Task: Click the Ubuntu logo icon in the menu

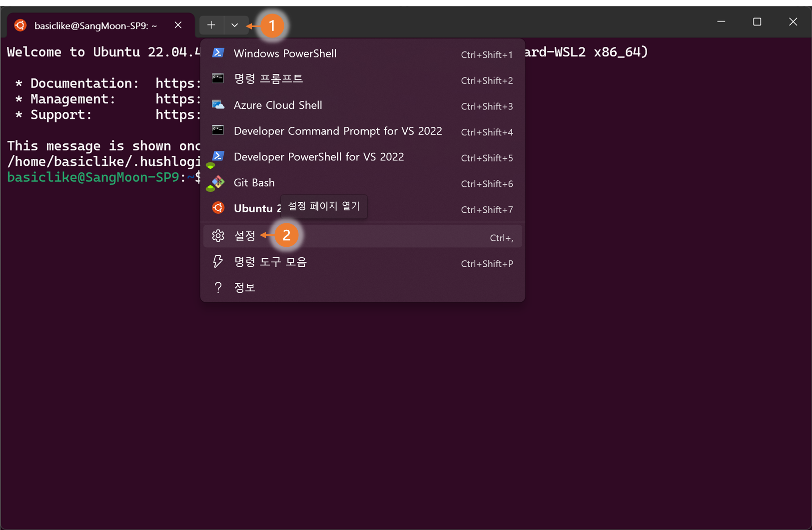Action: [218, 208]
